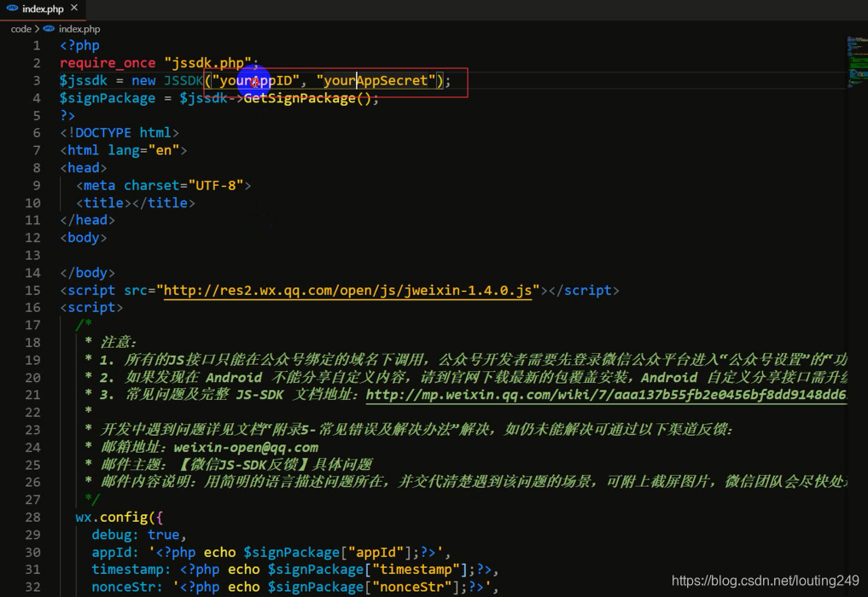The image size is (868, 597).
Task: Click the 邮件主题 comment line
Action: pos(229,465)
